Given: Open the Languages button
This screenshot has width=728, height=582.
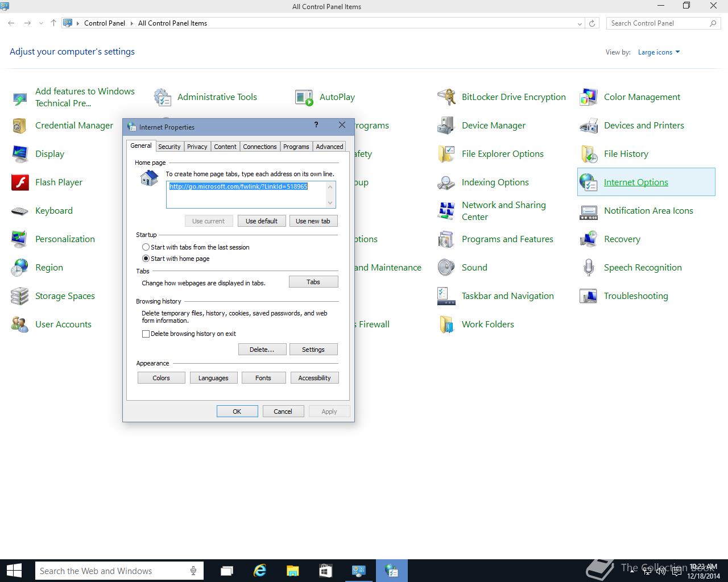Looking at the screenshot, I should (x=213, y=378).
